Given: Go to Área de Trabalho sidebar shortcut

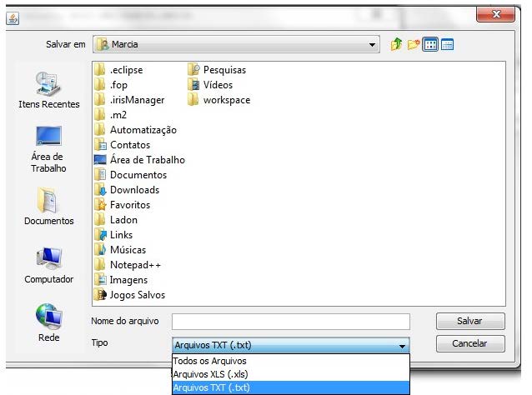Looking at the screenshot, I should pyautogui.click(x=49, y=149).
